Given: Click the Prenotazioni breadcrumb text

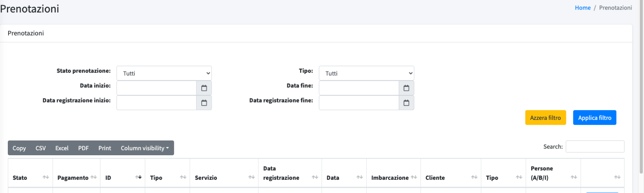Looking at the screenshot, I should click(x=616, y=8).
